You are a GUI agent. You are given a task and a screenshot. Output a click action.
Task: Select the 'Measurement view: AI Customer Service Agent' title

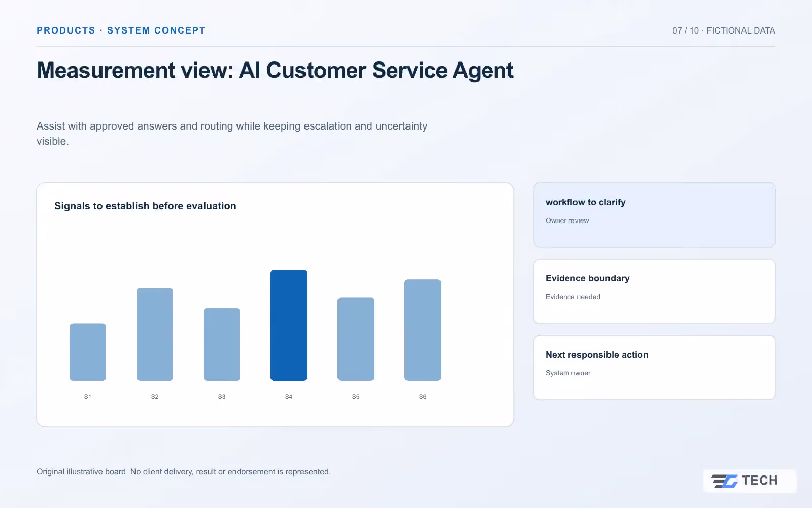pyautogui.click(x=275, y=71)
